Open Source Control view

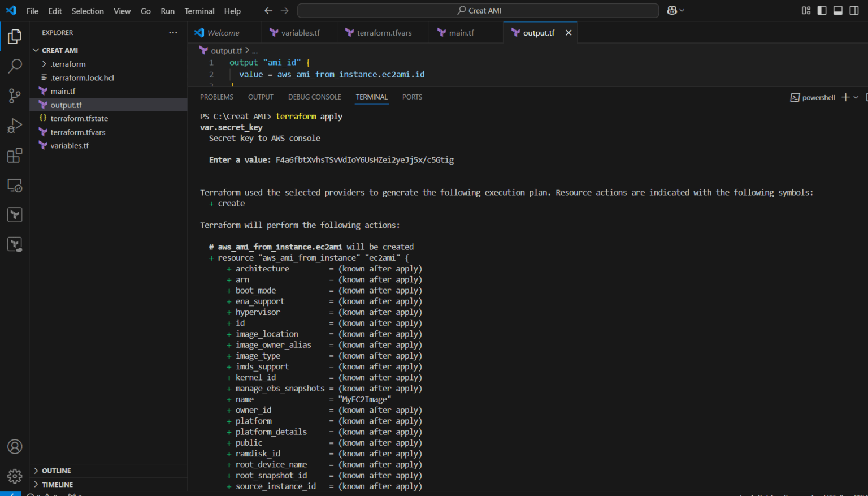[x=14, y=96]
